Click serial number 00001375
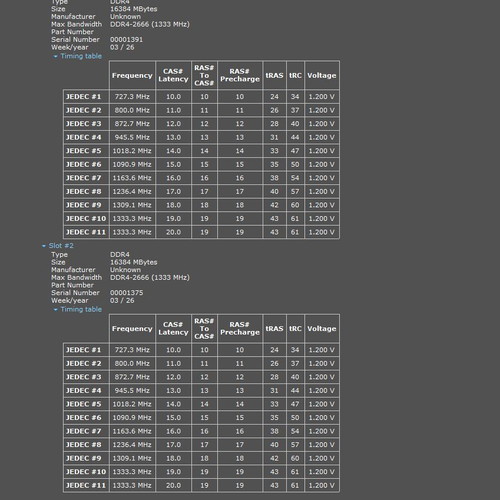This screenshot has height=500, width=500. pos(127,293)
